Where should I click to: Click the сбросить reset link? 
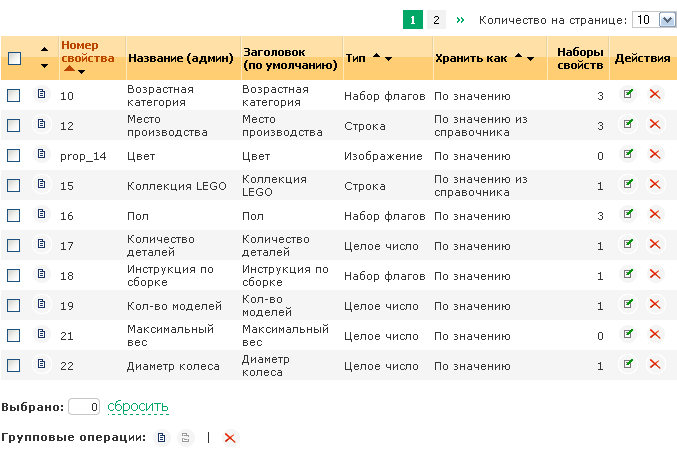point(138,407)
